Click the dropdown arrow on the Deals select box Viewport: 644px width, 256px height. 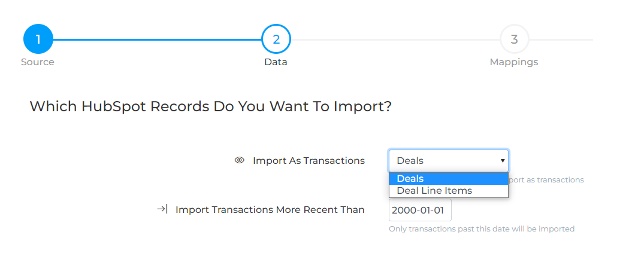(502, 161)
